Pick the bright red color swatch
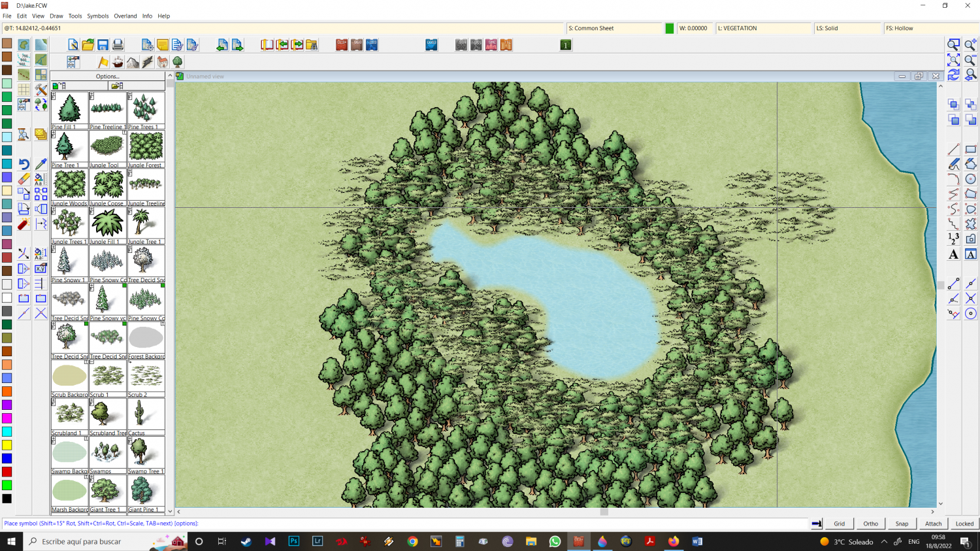This screenshot has height=551, width=980. pos(7,472)
